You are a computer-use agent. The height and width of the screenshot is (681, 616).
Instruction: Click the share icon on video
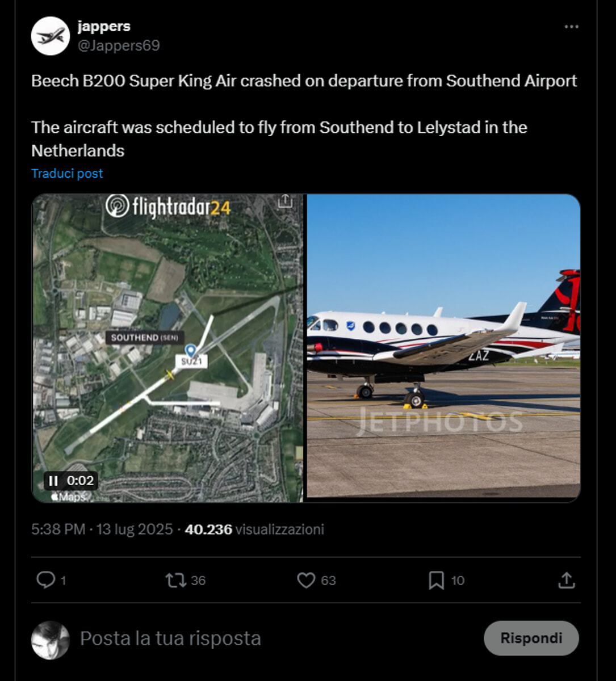pyautogui.click(x=285, y=201)
